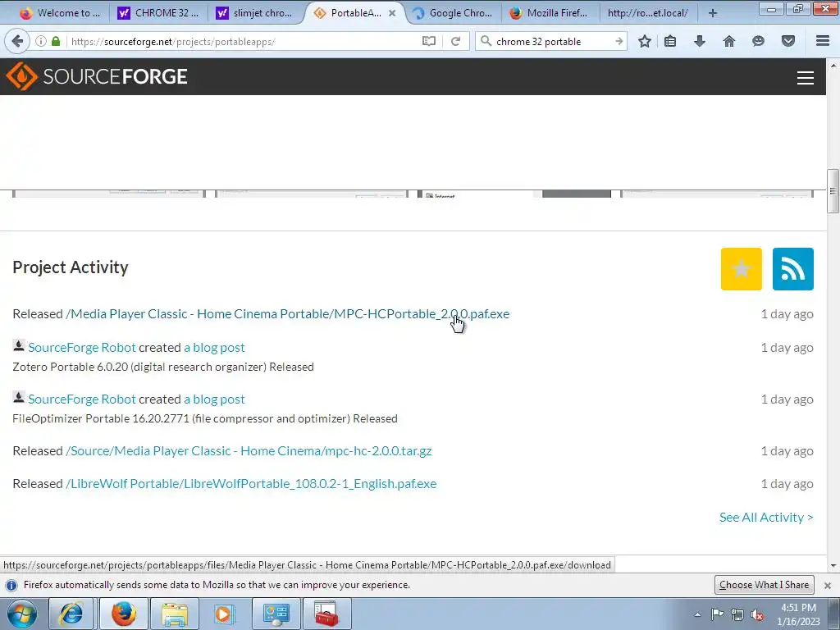The height and width of the screenshot is (630, 840).
Task: Click the yellow star favorite button
Action: (x=741, y=269)
